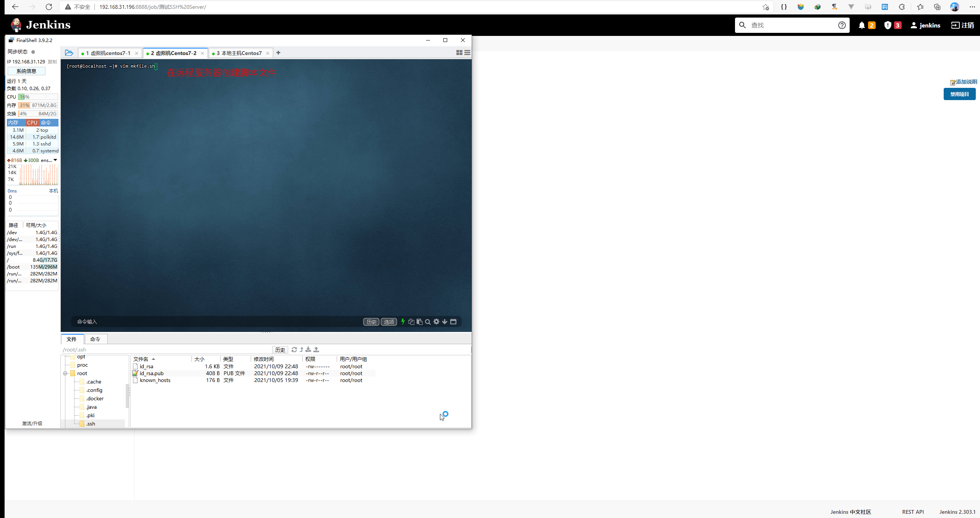The width and height of the screenshot is (980, 518).
Task: Add a new FinalShell session tab
Action: [x=278, y=53]
